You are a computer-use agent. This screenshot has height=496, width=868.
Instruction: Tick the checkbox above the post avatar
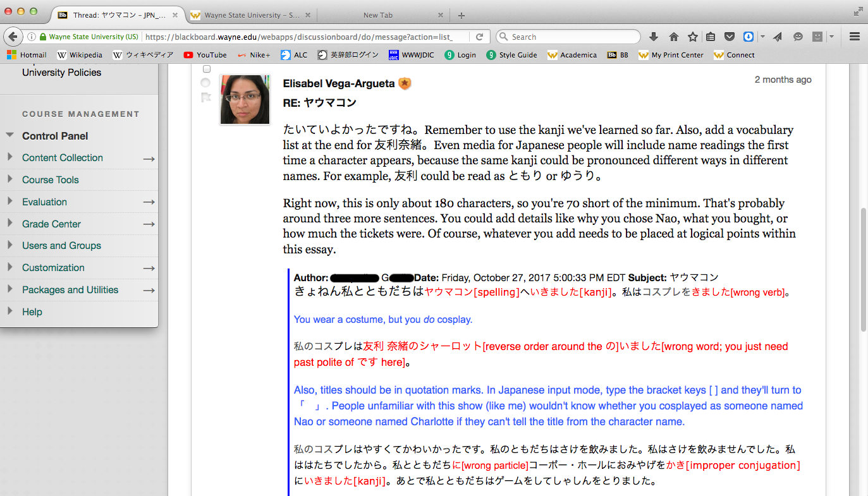(x=206, y=69)
